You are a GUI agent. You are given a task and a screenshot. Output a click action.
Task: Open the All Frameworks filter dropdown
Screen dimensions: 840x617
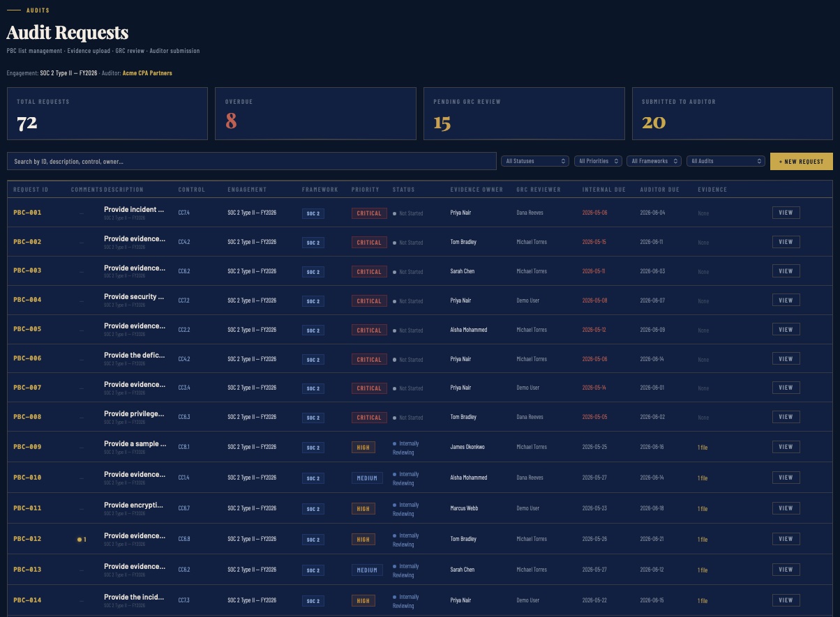pyautogui.click(x=654, y=161)
